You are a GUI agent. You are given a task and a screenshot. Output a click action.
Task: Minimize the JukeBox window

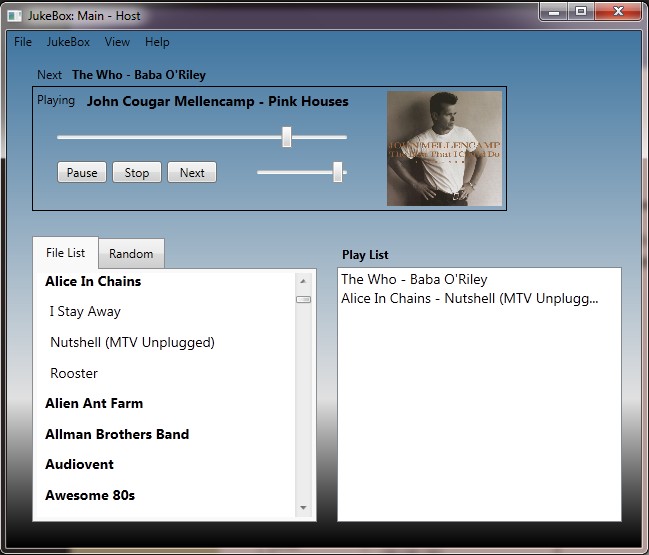pos(554,12)
